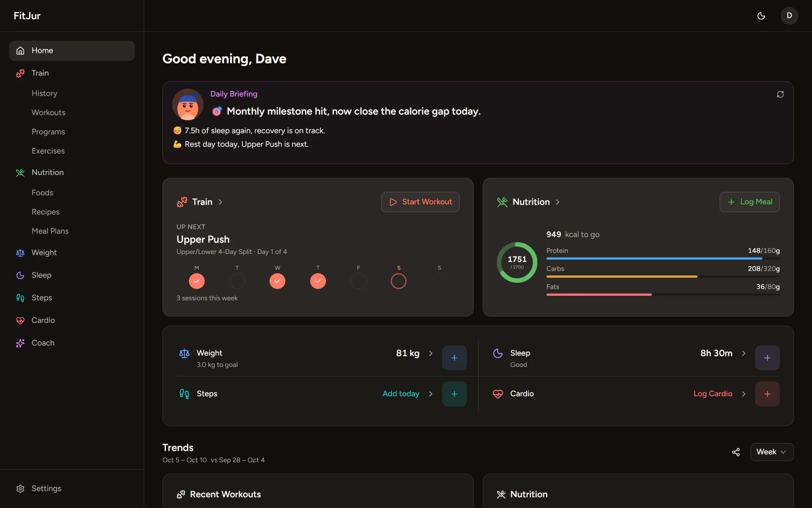Add a weight entry with the plus button

pos(454,358)
